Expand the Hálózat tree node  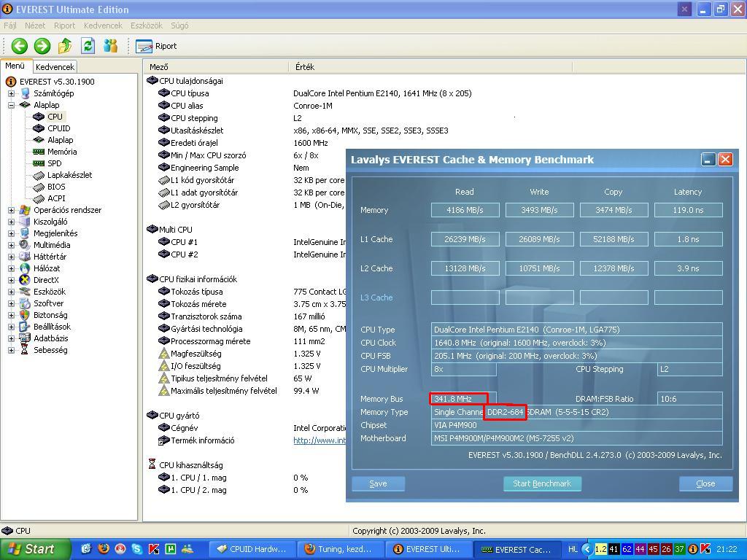pos(12,268)
